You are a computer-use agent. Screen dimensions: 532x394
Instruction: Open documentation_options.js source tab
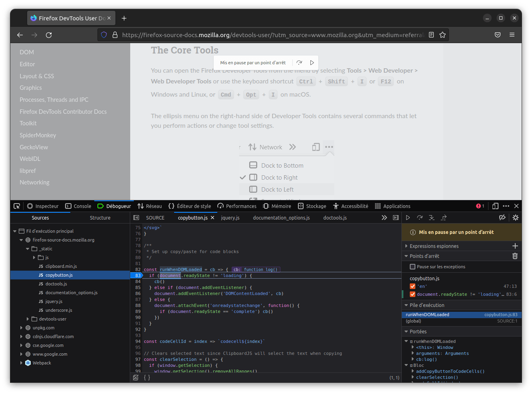point(282,218)
